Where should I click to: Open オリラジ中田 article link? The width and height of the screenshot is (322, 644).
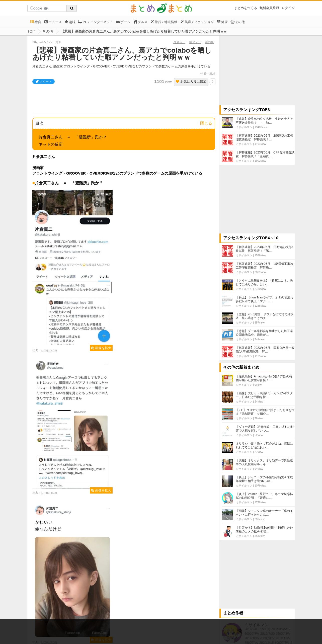(x=264, y=445)
